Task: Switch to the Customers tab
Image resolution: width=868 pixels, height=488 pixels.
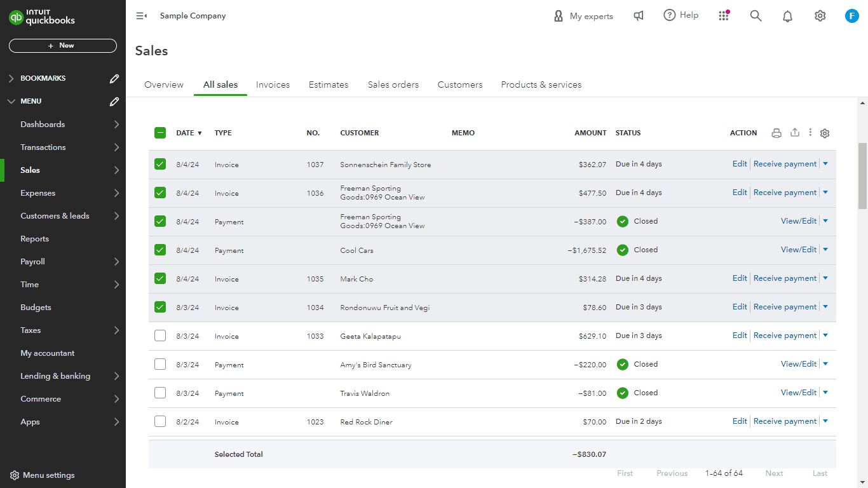Action: click(460, 85)
